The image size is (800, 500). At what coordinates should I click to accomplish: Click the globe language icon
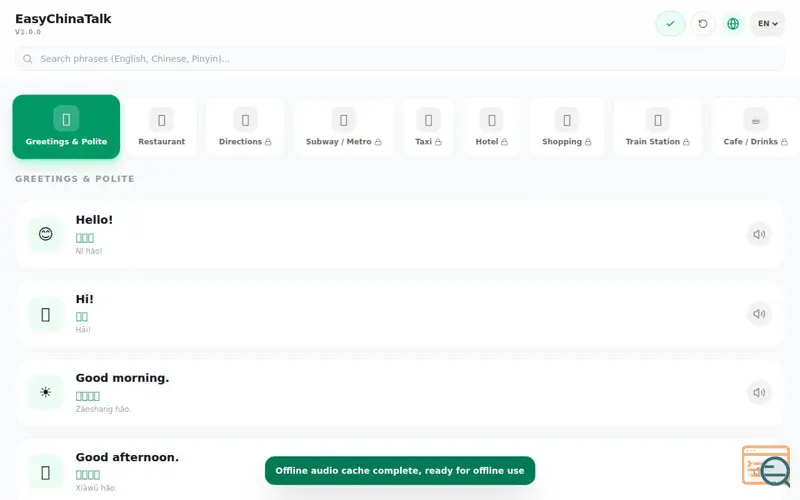pyautogui.click(x=733, y=23)
